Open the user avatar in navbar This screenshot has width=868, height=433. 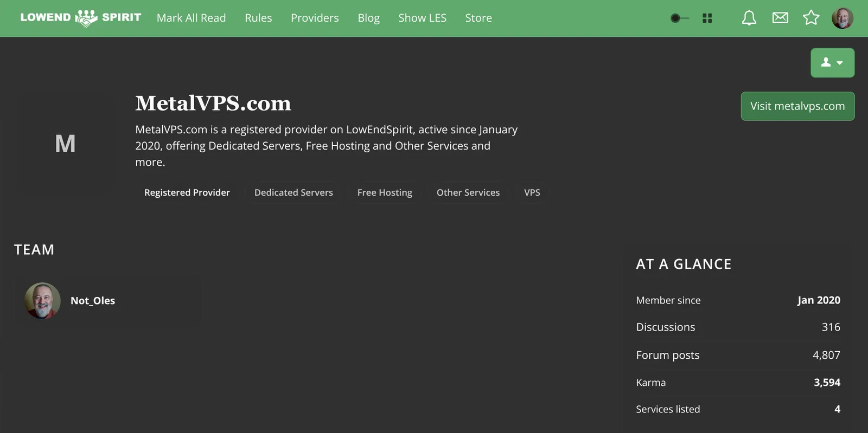(x=843, y=18)
